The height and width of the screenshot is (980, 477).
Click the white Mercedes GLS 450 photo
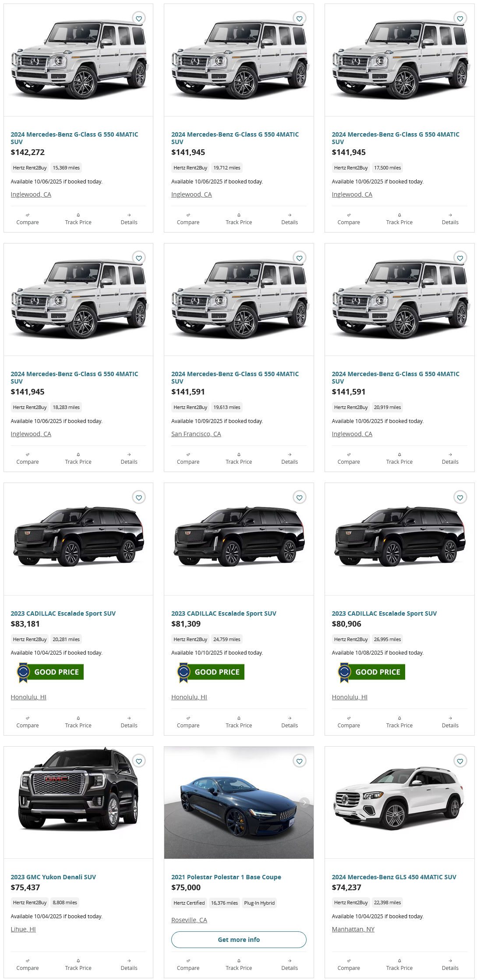point(399,802)
